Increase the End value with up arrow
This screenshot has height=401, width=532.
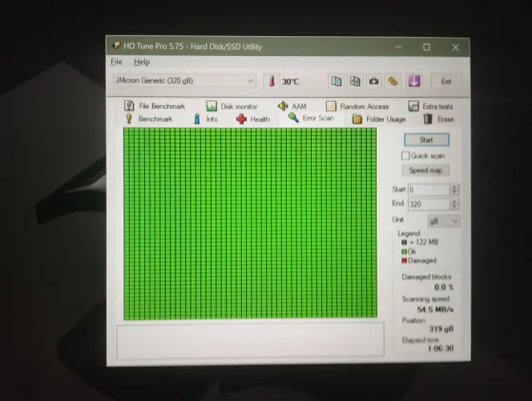[x=454, y=201]
